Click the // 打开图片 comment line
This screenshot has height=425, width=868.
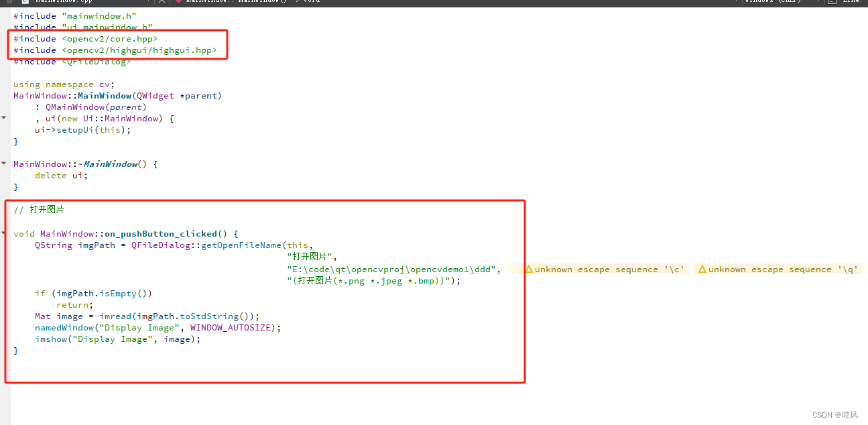pyautogui.click(x=39, y=210)
